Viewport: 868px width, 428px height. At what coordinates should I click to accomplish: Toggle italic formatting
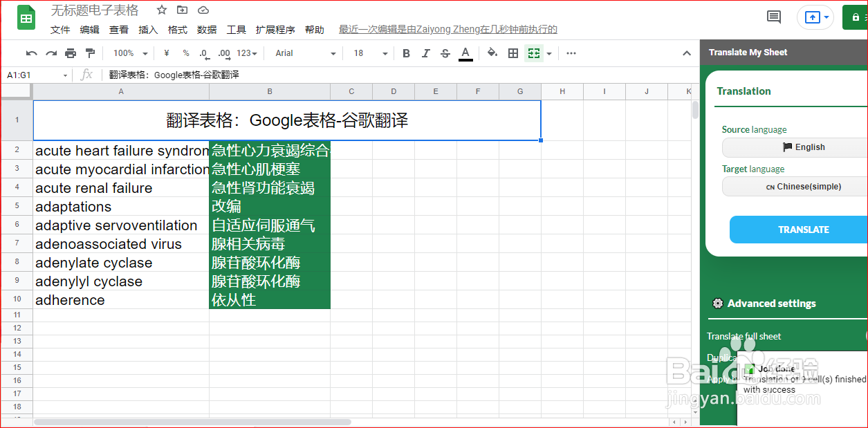(x=426, y=53)
